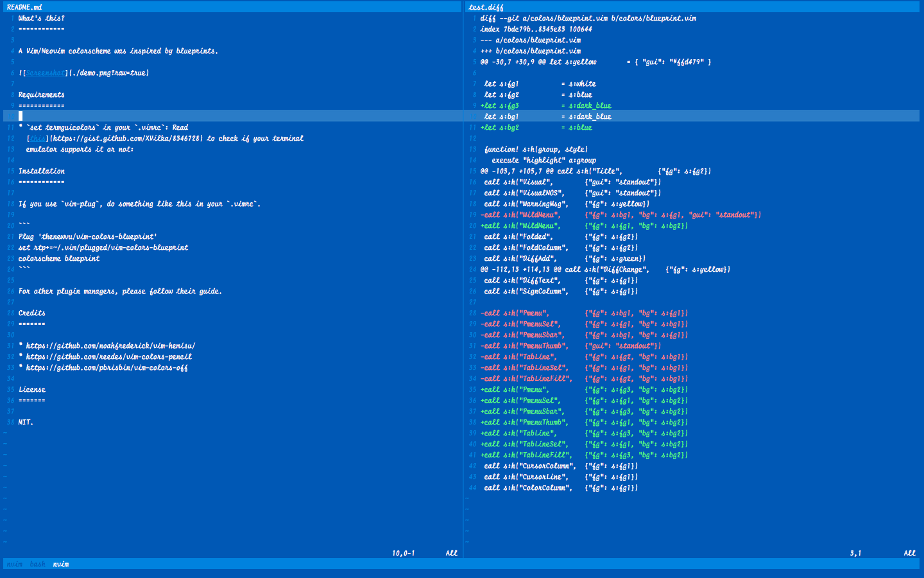Click the cursor position '10,0-1' indicator
This screenshot has height=578, width=924.
[404, 553]
